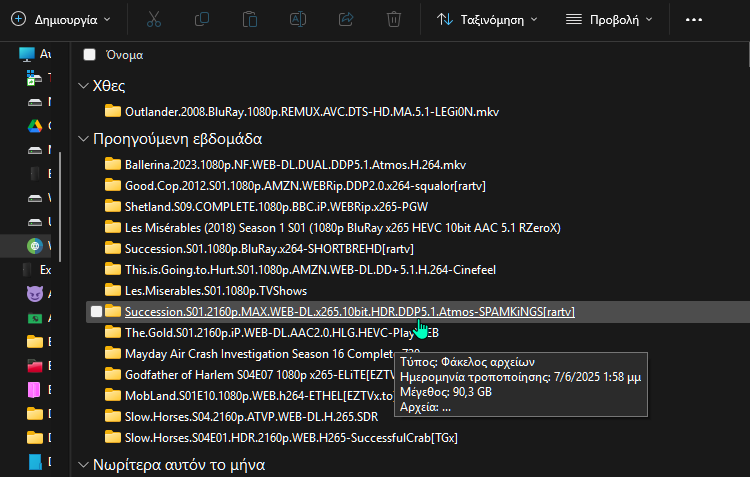Click Good.Cop.2012.S01.1080p.AMZN name

point(305,186)
